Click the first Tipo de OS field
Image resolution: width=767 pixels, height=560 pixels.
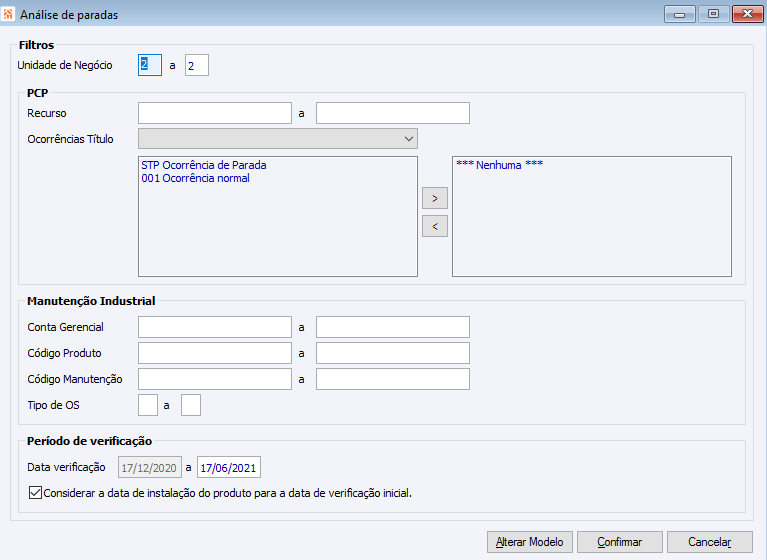click(148, 405)
